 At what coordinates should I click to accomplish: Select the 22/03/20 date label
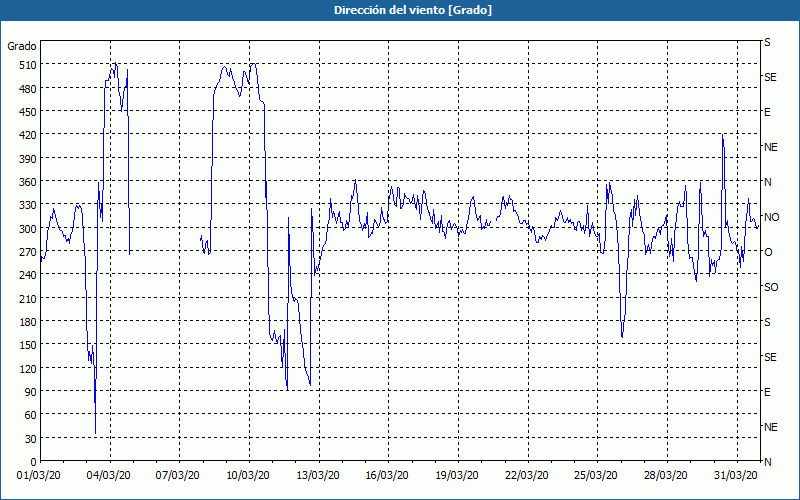(527, 476)
